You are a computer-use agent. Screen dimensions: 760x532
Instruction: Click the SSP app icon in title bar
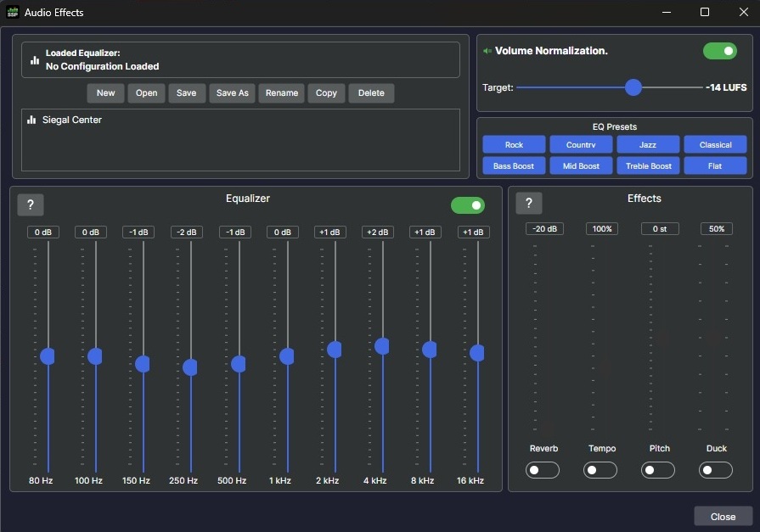(x=12, y=12)
